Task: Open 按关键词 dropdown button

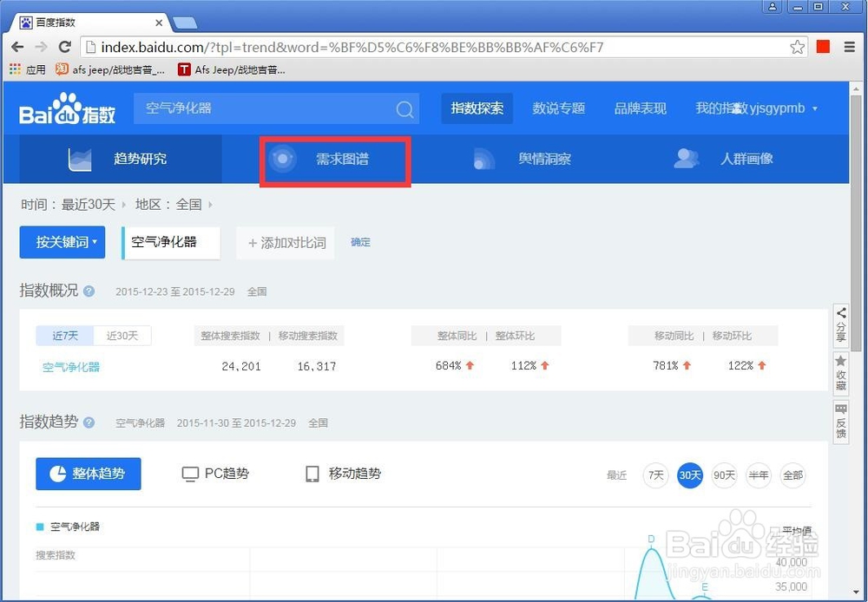Action: 62,242
